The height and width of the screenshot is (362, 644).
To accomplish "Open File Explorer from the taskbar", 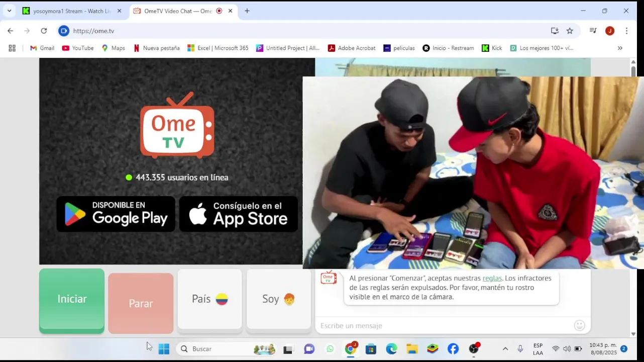I will tap(412, 349).
